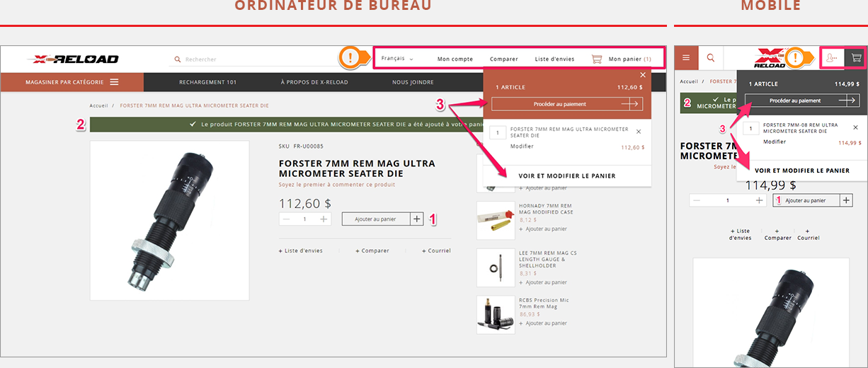The image size is (868, 368).
Task: Click Courriel on mobile product page
Action: [809, 234]
